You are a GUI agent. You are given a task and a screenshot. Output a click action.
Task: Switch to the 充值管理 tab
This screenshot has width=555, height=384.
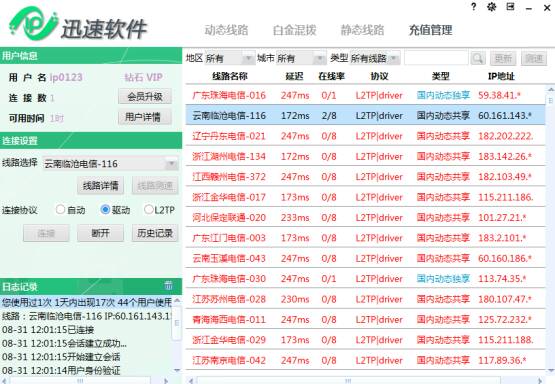[430, 30]
